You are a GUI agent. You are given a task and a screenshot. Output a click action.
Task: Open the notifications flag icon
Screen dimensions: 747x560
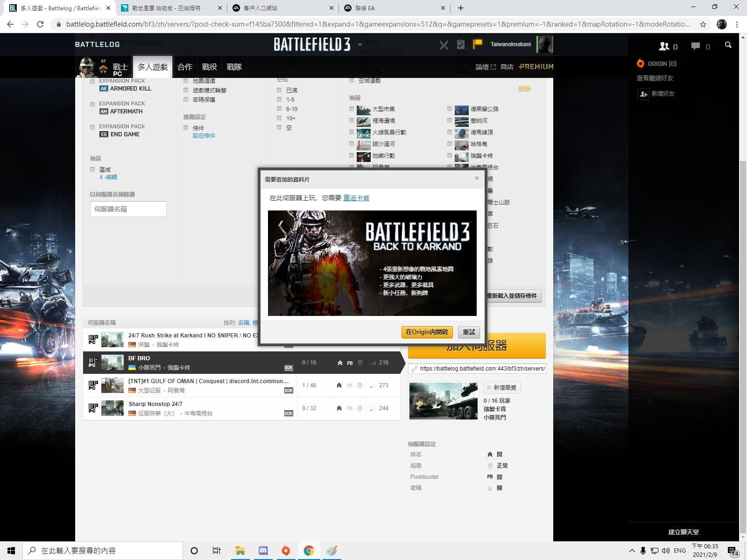point(477,44)
